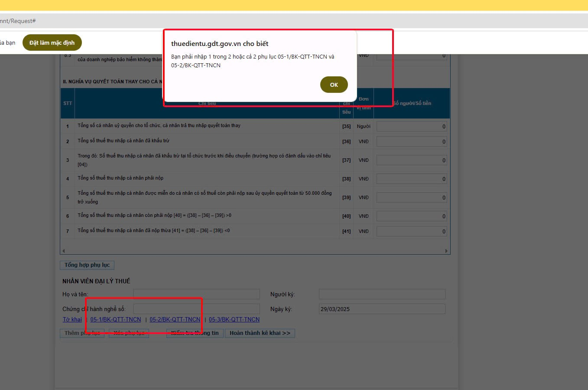This screenshot has height=390, width=588.
Task: Click OK in the alert dialog
Action: pyautogui.click(x=334, y=85)
